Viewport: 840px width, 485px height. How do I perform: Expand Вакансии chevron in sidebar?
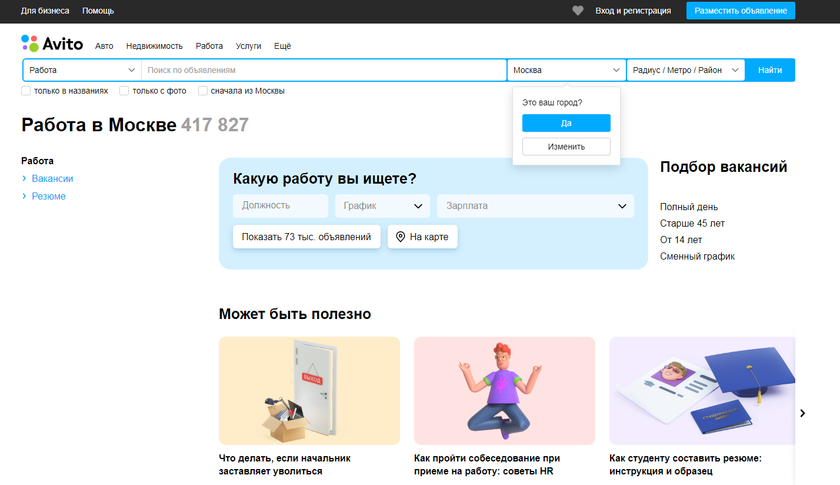(24, 179)
